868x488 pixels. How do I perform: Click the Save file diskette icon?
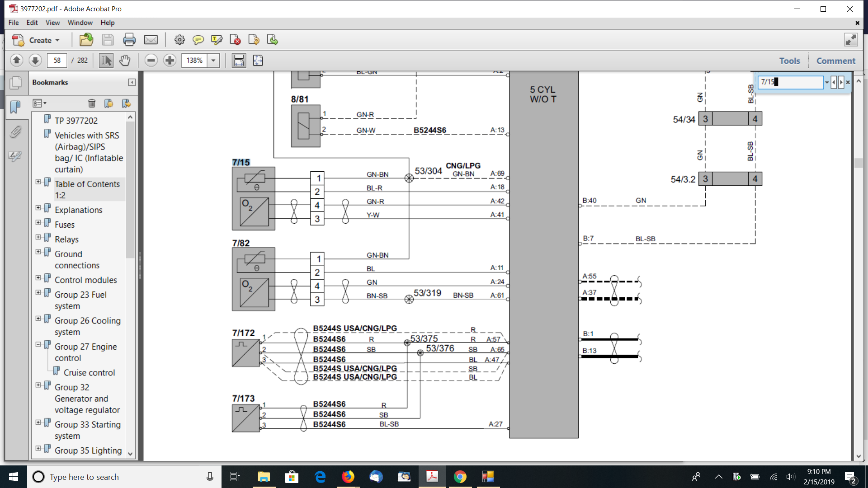click(x=108, y=40)
